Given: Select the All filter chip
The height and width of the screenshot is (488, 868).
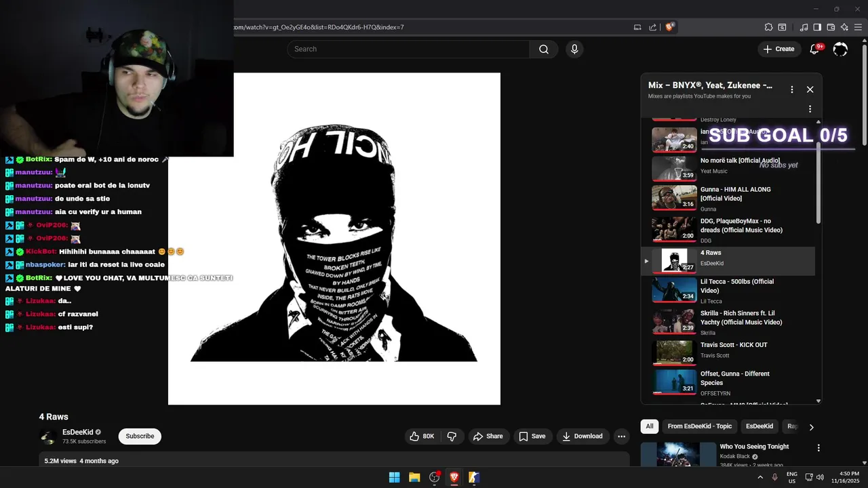Looking at the screenshot, I should click(650, 426).
